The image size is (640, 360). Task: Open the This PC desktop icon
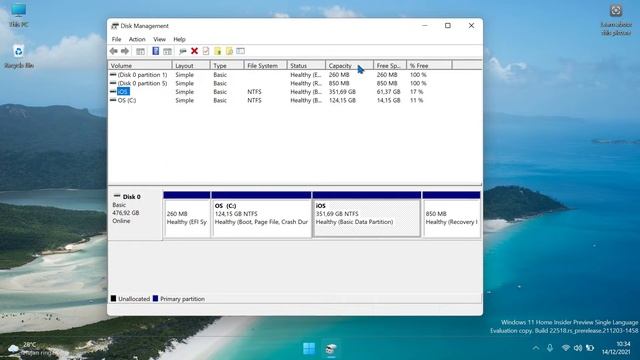18,16
